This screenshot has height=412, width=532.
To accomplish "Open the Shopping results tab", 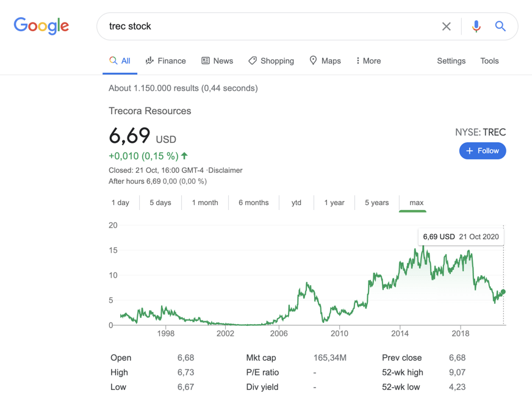I will [271, 61].
